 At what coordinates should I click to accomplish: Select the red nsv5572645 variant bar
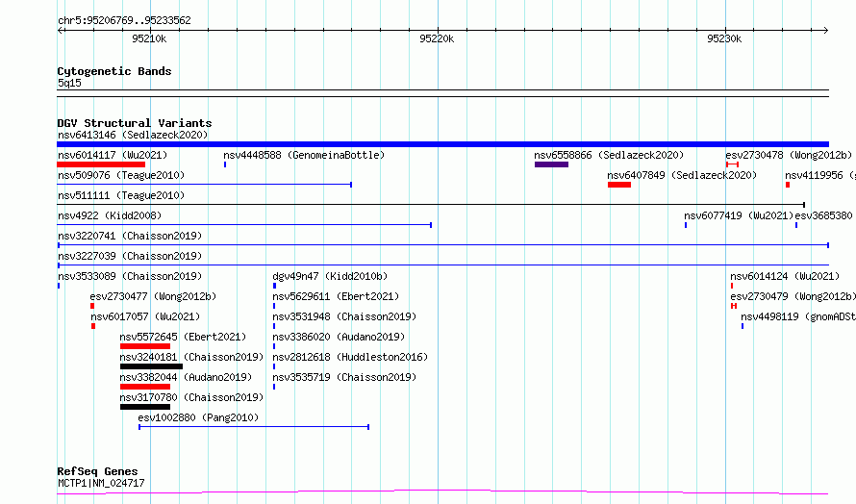(x=145, y=346)
